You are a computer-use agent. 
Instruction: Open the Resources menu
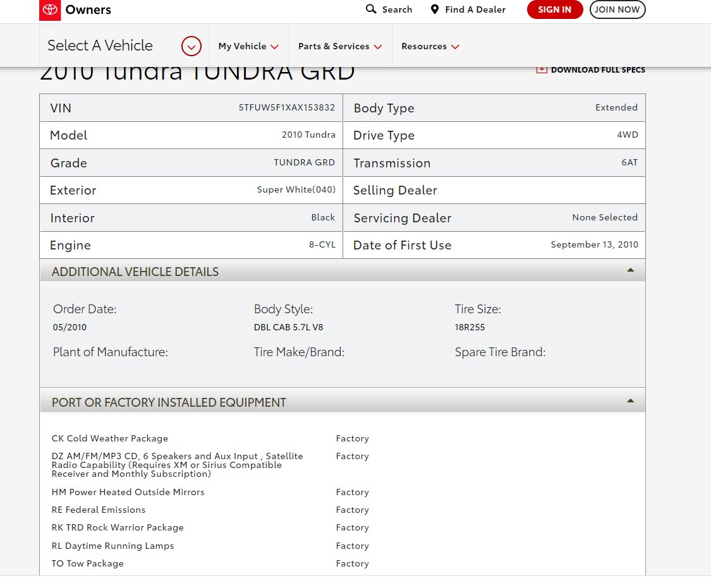tap(430, 46)
